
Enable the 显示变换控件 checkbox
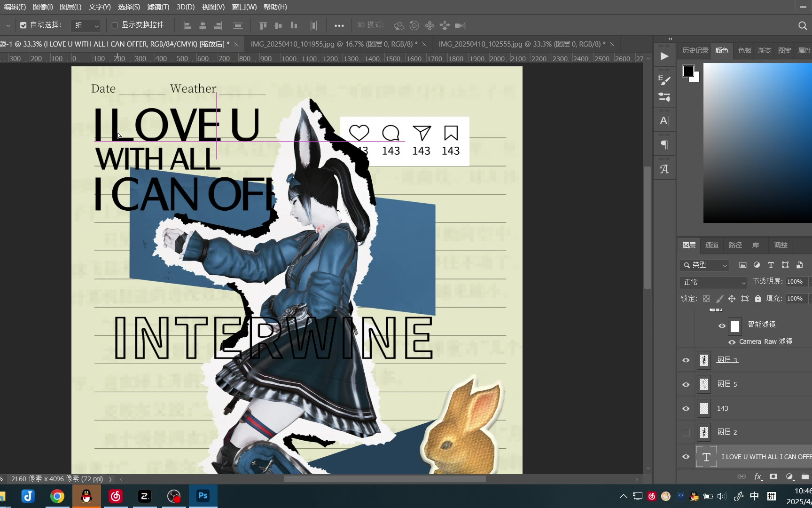point(115,25)
